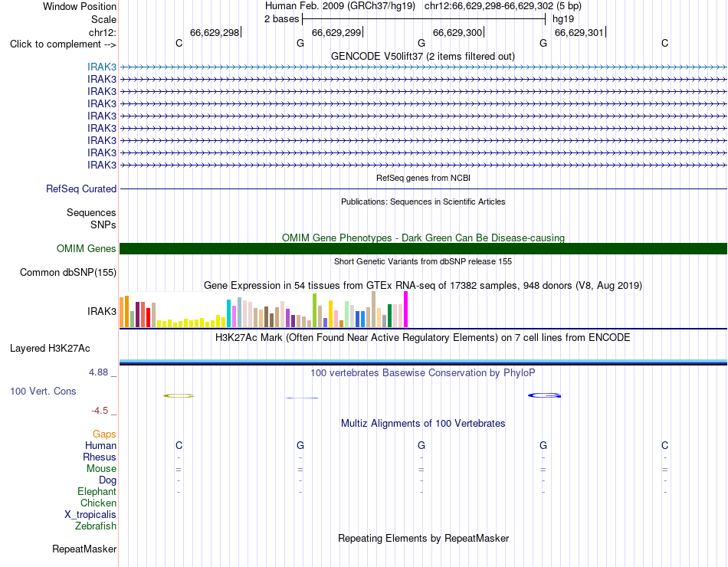Click the X_tropicalis species label

coord(90,515)
